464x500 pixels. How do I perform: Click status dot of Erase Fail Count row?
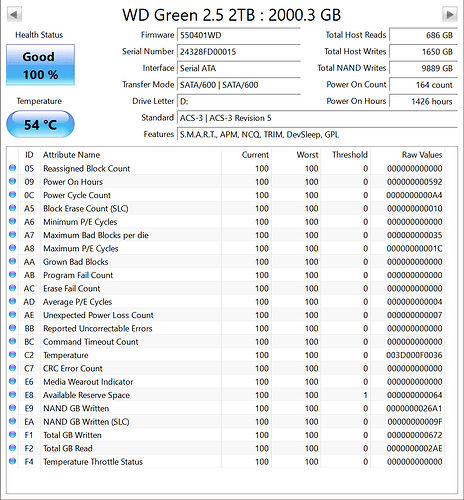click(13, 288)
